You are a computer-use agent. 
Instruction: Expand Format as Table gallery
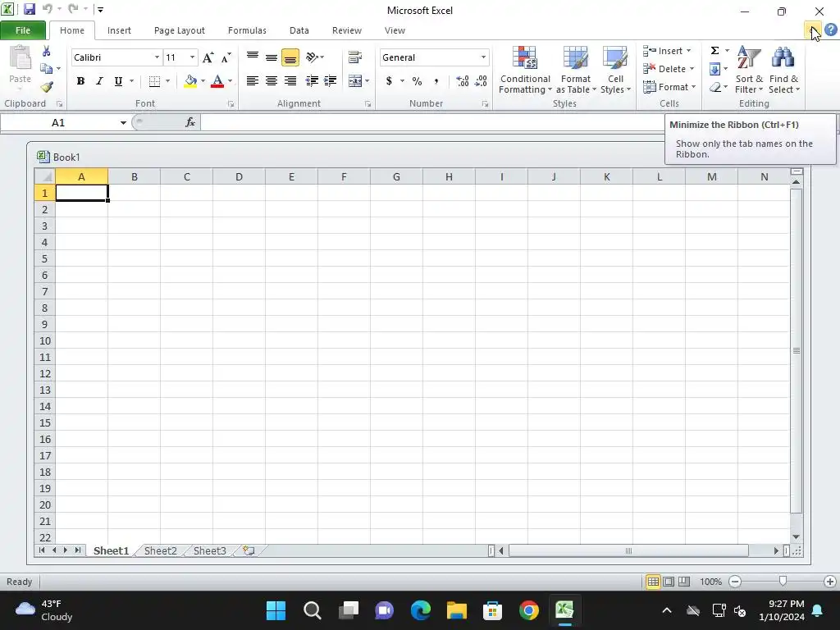click(x=576, y=71)
